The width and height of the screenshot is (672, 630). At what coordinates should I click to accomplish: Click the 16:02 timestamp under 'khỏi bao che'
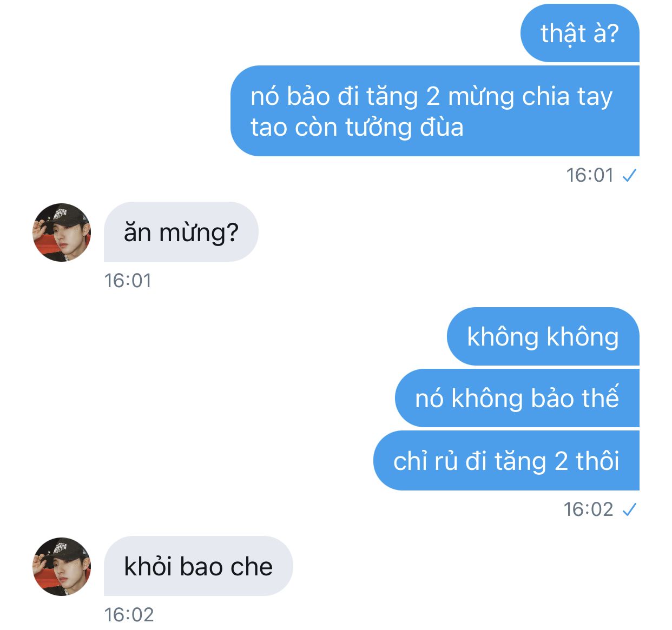pyautogui.click(x=129, y=615)
